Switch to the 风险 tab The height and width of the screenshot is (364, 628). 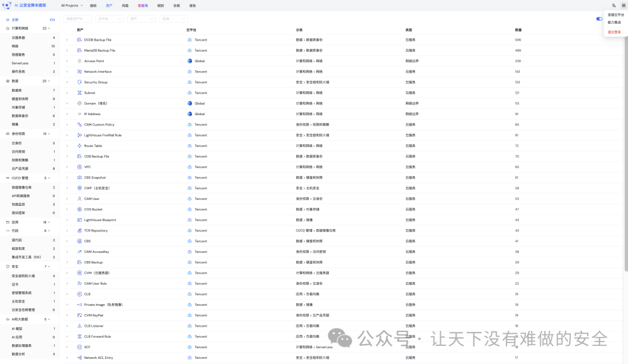point(126,5)
